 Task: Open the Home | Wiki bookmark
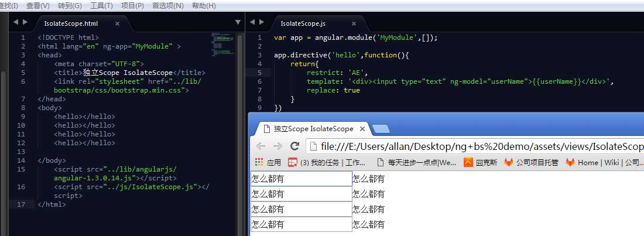coord(604,162)
